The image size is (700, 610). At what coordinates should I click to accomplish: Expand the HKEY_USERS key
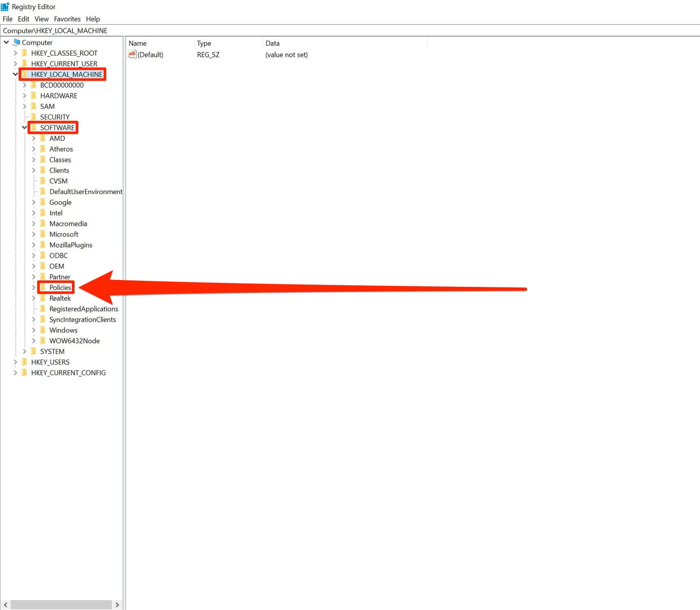click(16, 362)
